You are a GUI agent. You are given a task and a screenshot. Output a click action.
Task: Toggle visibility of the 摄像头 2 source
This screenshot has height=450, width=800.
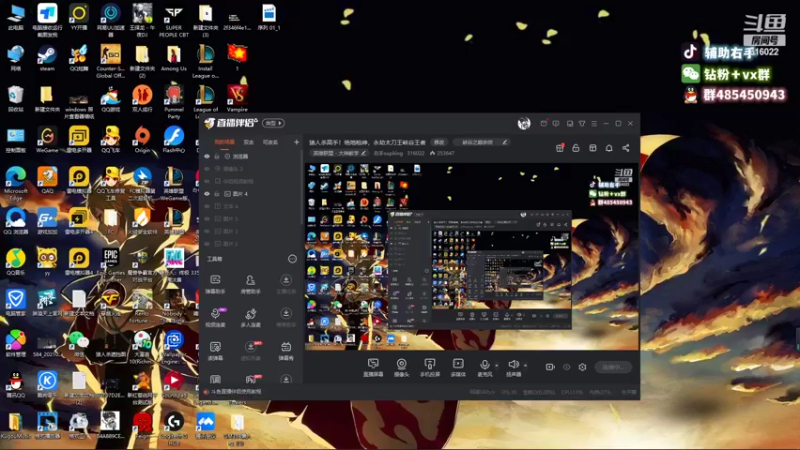tap(207, 169)
